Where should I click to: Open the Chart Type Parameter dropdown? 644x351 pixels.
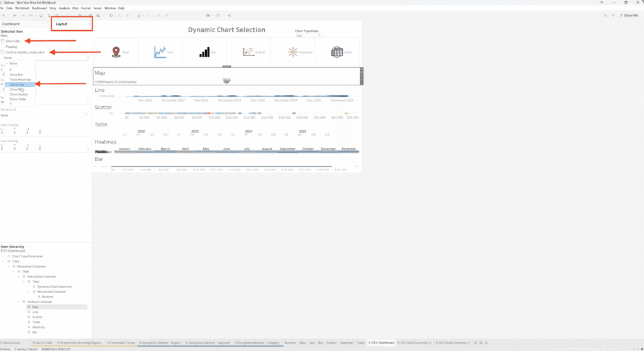coord(308,35)
